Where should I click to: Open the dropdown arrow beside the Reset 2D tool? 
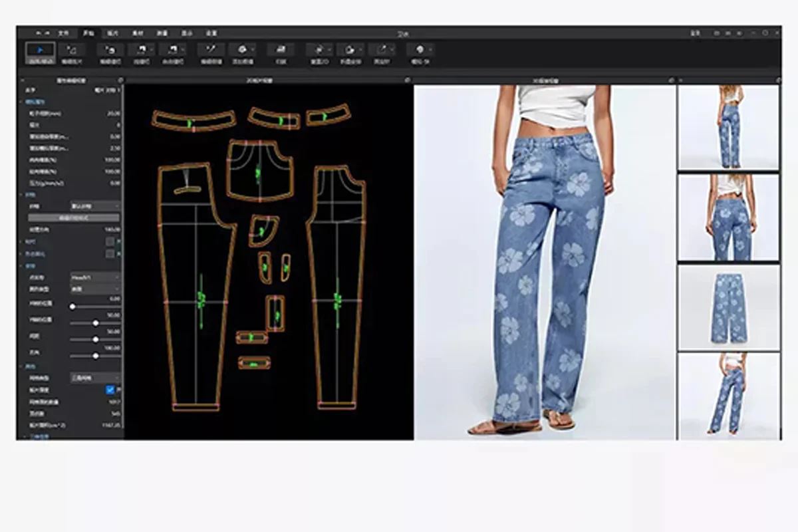pyautogui.click(x=329, y=50)
